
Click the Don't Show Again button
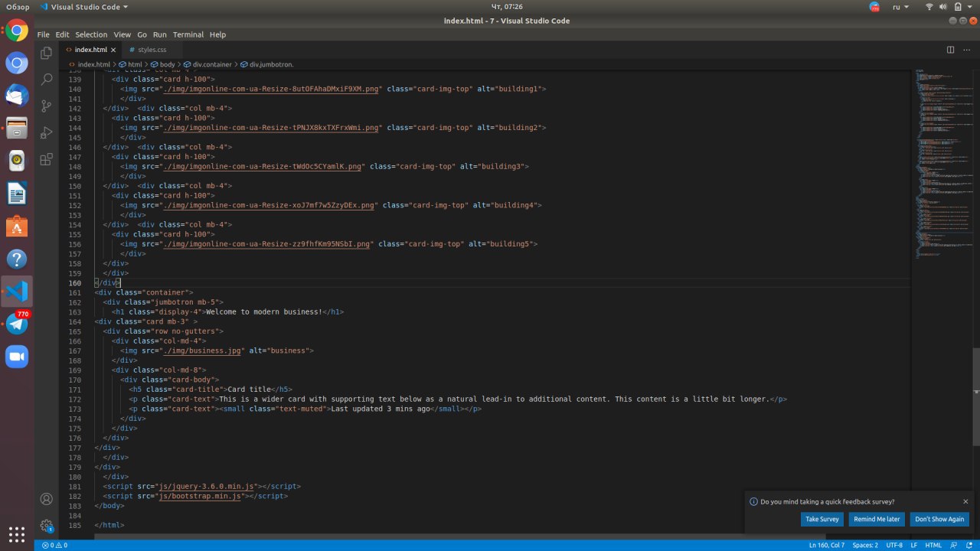(x=939, y=519)
